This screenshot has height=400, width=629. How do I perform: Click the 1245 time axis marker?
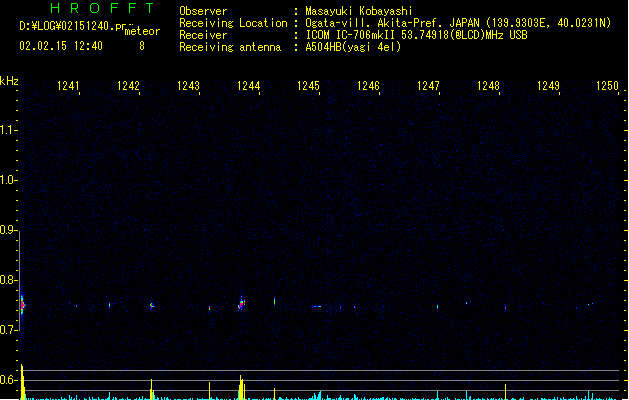point(308,86)
